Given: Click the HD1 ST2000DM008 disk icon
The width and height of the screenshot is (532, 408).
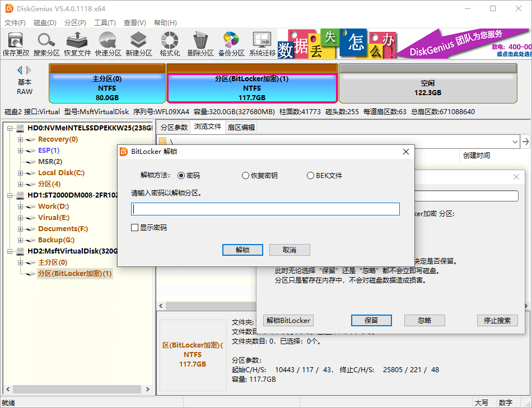Looking at the screenshot, I should pyautogui.click(x=21, y=195).
